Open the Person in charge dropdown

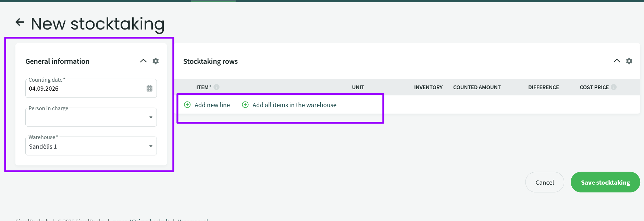(x=91, y=117)
